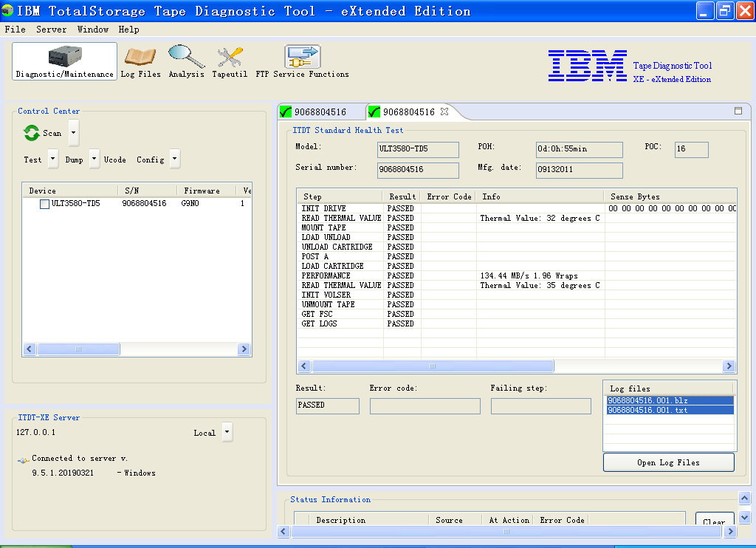Click the server connection plug icon
756x548 pixels.
[x=23, y=460]
